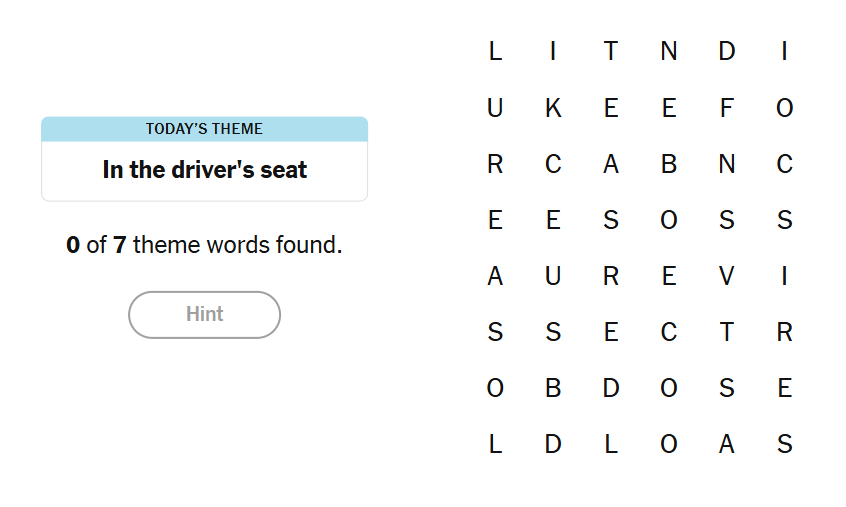Viewport: 846px width, 507px height.
Task: Tap the bottom-left corner letter L
Action: point(495,445)
